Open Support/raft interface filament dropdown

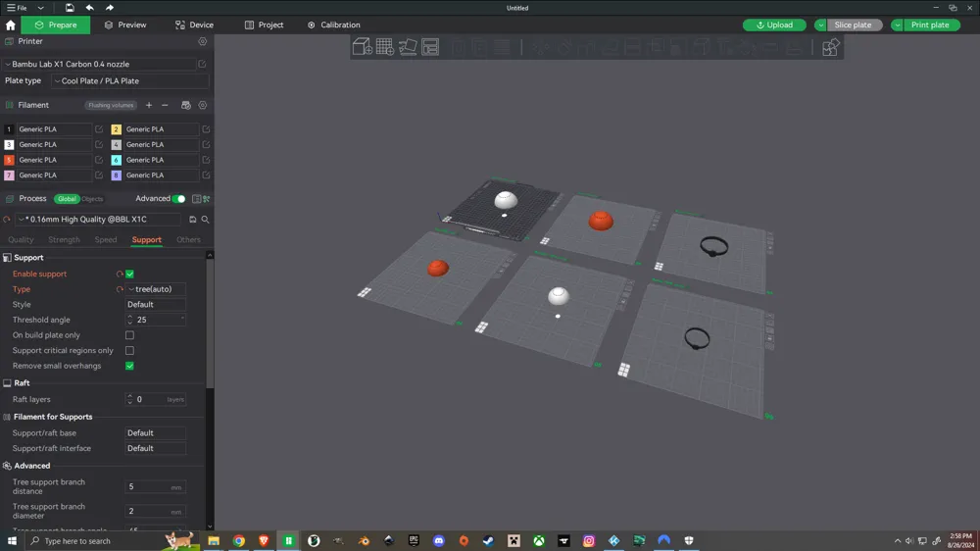(x=156, y=448)
